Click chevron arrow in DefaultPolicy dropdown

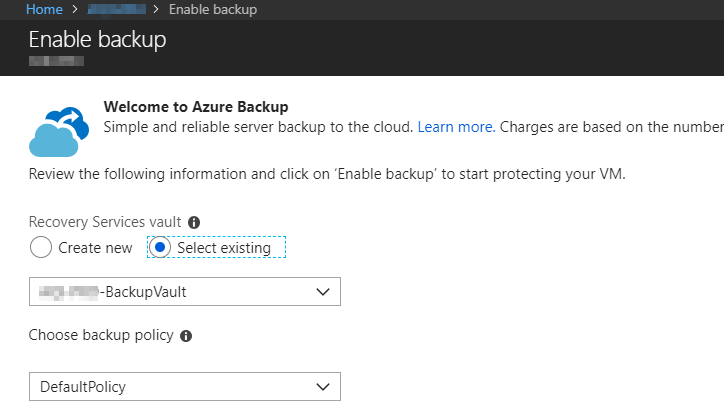322,386
